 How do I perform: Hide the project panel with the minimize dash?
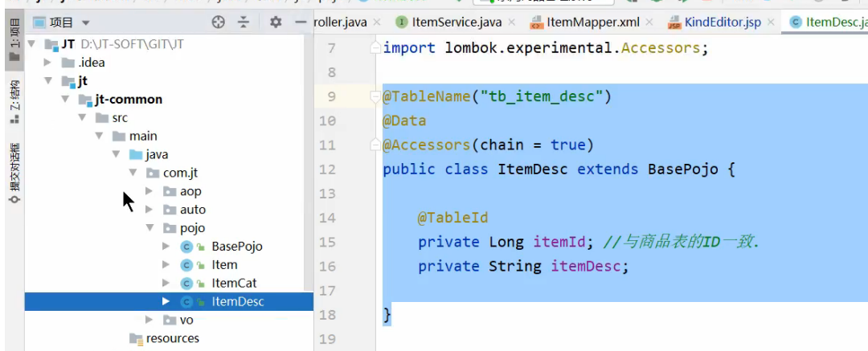pos(301,22)
